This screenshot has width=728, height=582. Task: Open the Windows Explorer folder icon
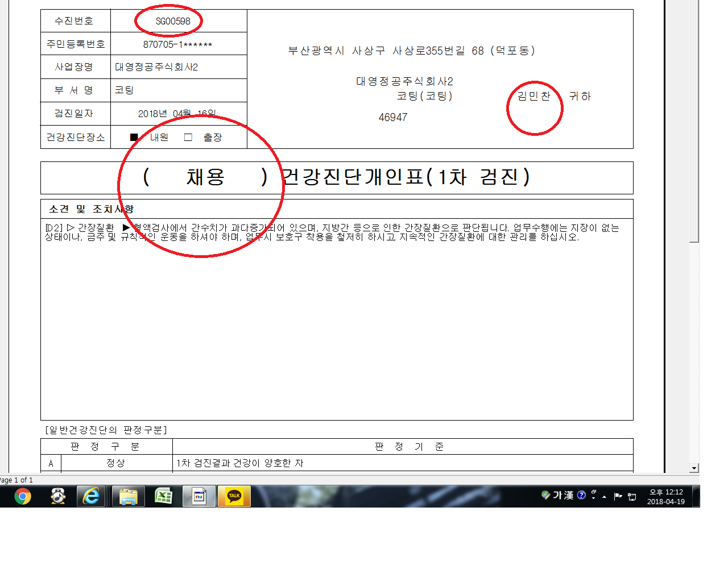[129, 497]
